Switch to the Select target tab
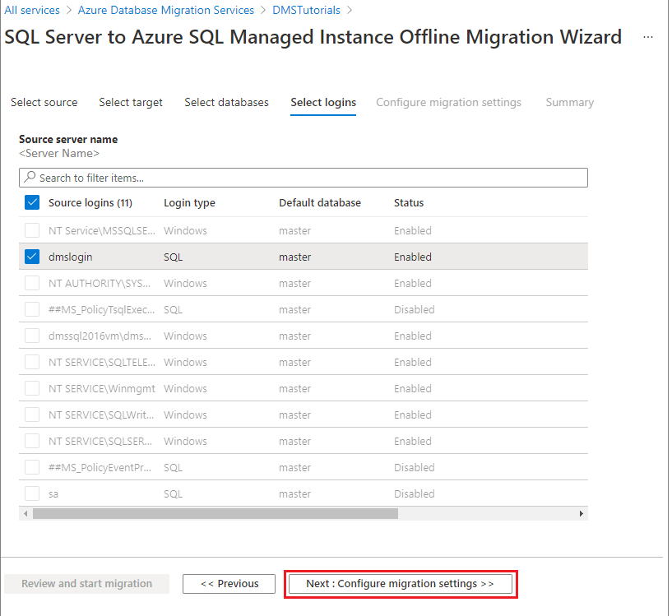 [x=131, y=103]
